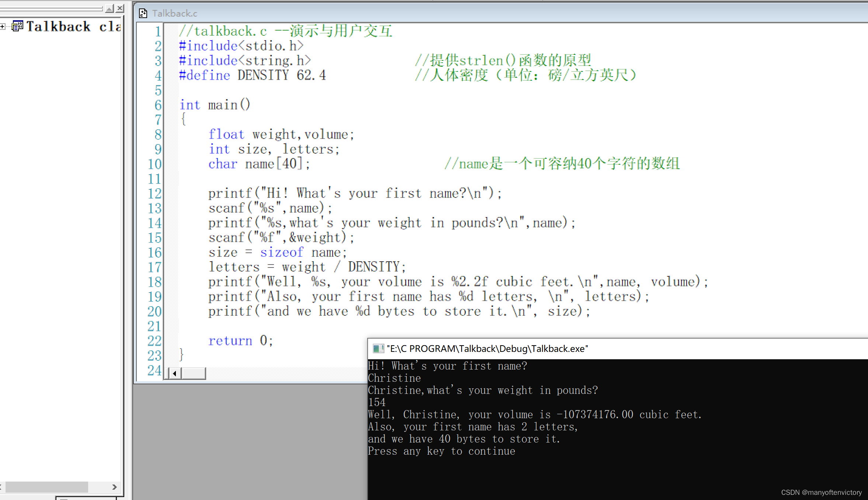Click on 'return 0;' statement
The image size is (868, 500).
tap(241, 341)
